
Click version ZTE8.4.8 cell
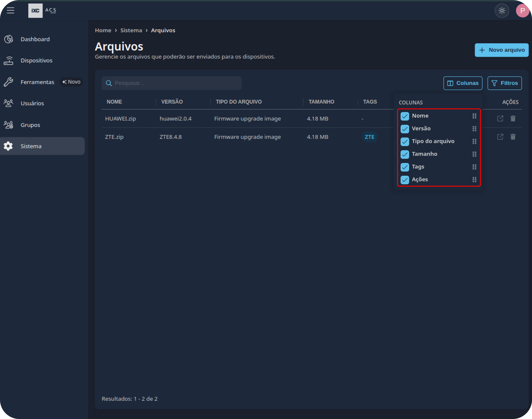(171, 137)
